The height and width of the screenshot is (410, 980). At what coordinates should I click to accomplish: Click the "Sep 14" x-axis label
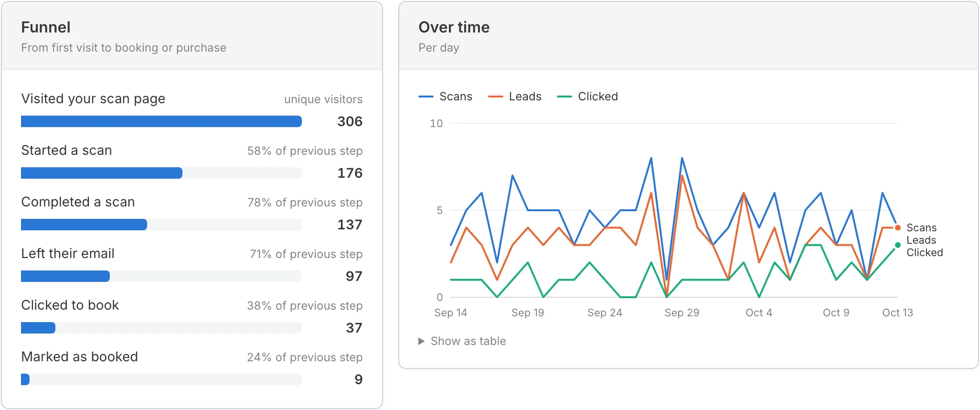451,313
